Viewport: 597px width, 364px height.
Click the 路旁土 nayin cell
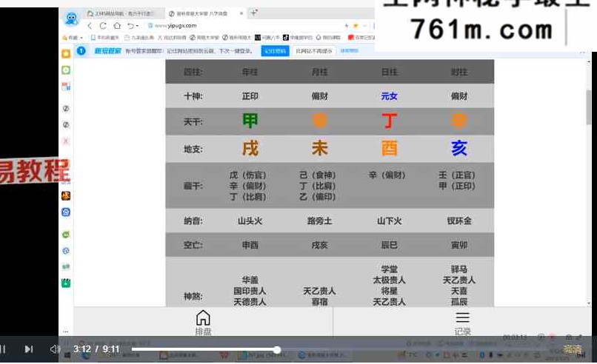click(x=320, y=221)
